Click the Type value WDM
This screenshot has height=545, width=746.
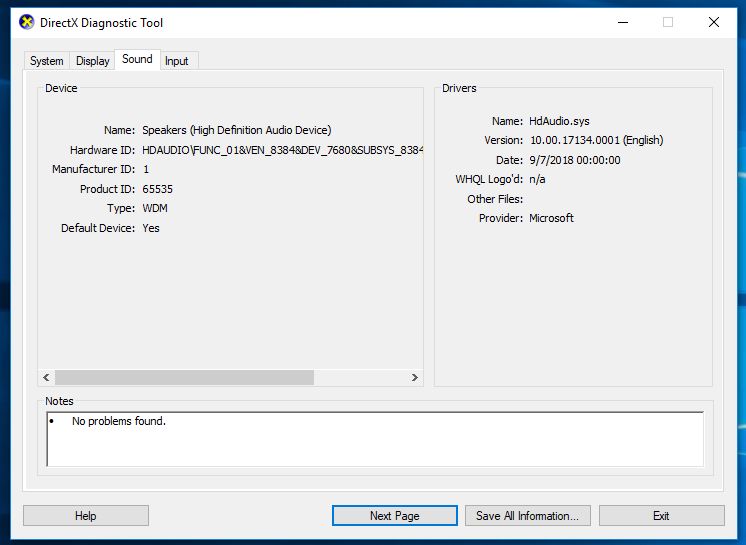click(155, 208)
